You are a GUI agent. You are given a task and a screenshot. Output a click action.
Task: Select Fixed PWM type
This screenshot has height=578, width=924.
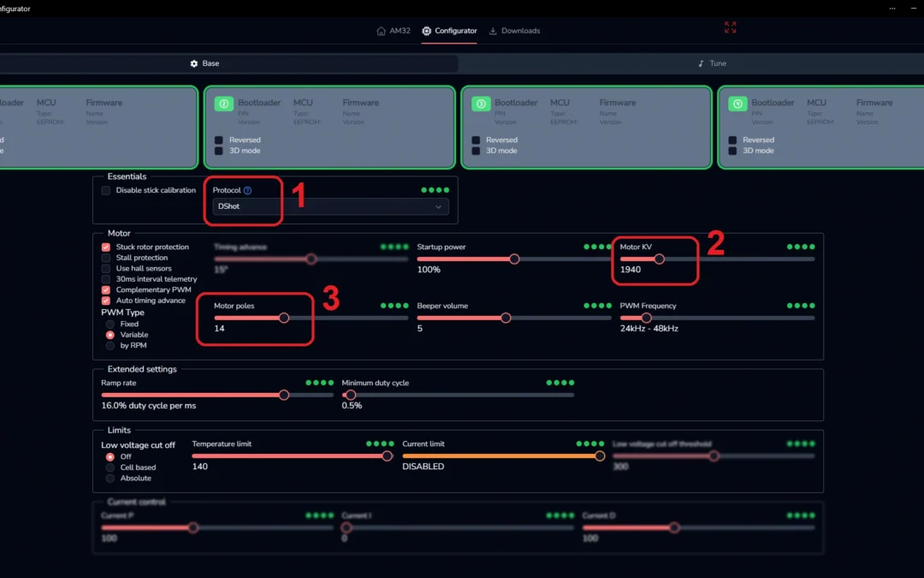click(110, 324)
